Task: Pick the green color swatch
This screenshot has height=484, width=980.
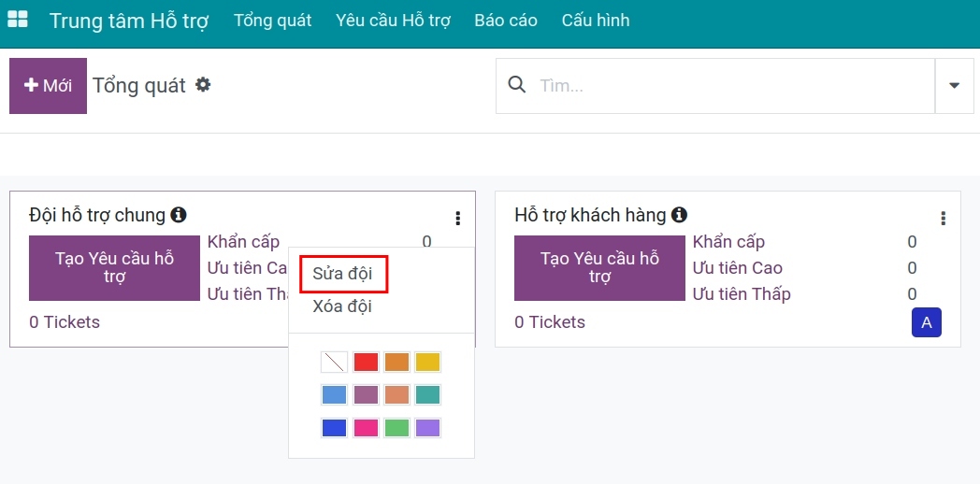Action: [x=396, y=428]
